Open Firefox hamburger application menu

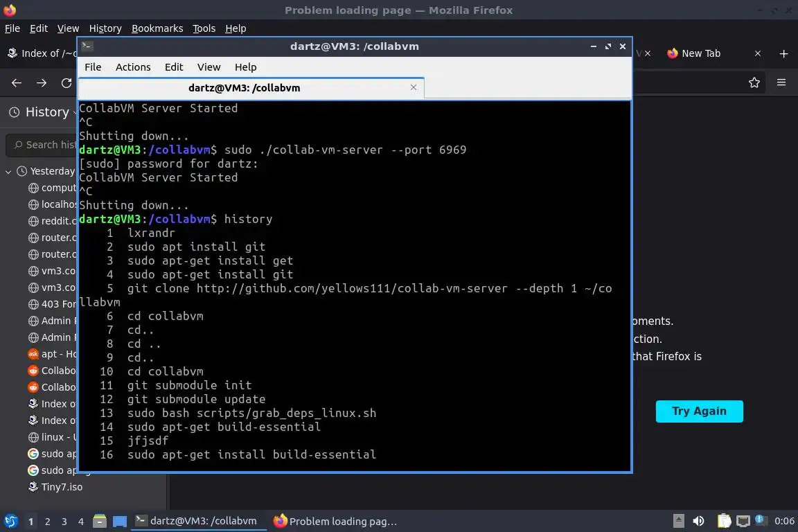781,82
